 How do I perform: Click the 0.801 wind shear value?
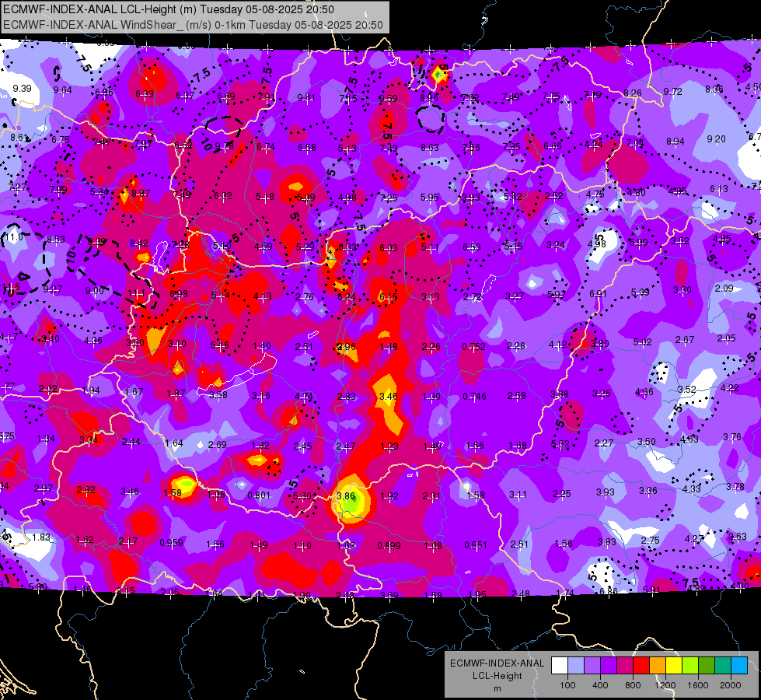click(x=259, y=495)
